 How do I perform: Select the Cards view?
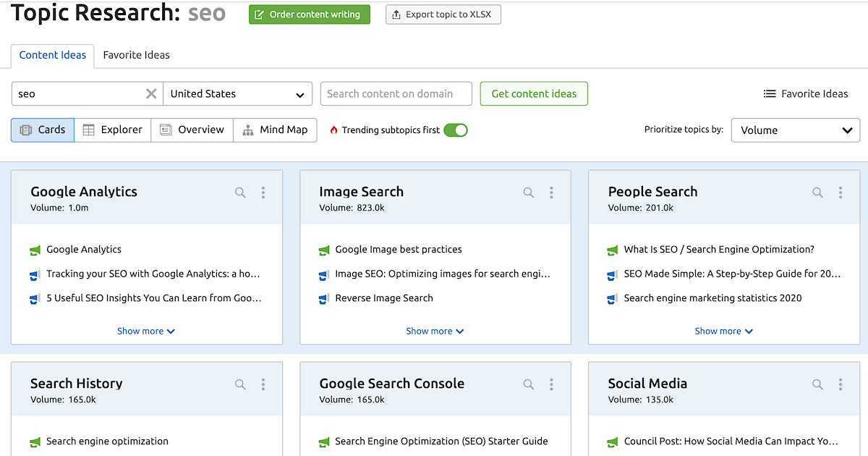point(43,130)
